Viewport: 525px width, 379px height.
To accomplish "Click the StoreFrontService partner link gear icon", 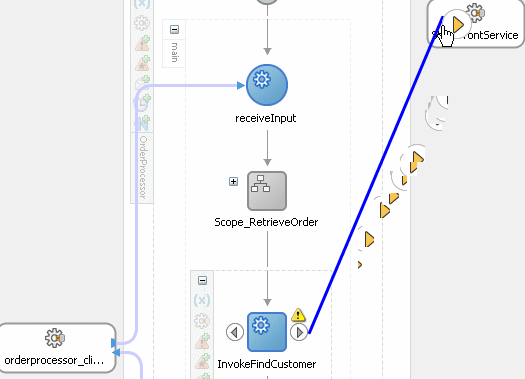I will (x=475, y=13).
